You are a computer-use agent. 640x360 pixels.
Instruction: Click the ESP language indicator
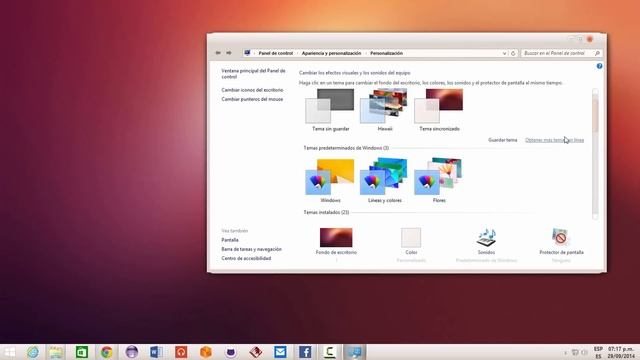click(x=598, y=349)
